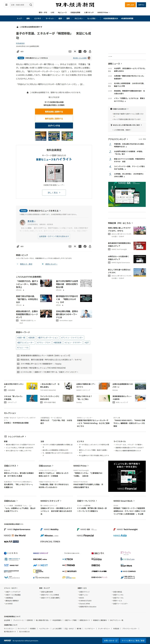Select the #量子コンピューター keyword tag

coord(25,343)
